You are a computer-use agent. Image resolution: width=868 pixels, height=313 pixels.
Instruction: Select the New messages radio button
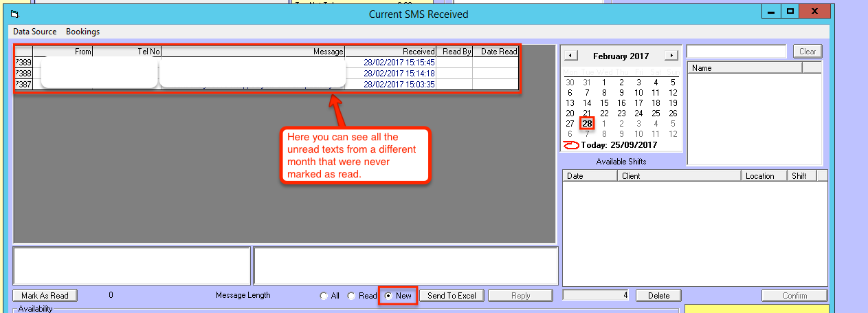(x=389, y=296)
